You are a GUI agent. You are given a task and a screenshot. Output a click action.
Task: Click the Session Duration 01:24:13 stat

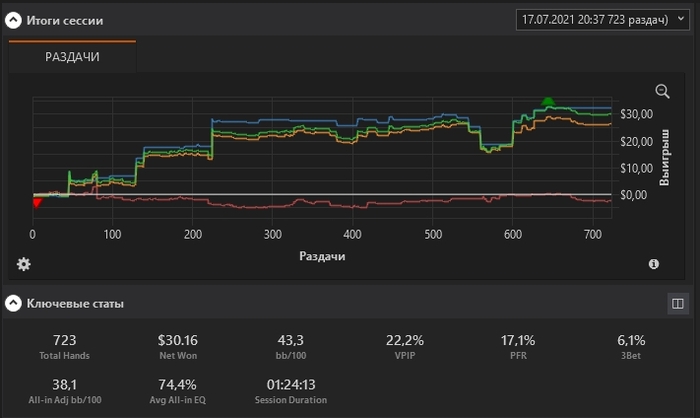(x=291, y=391)
